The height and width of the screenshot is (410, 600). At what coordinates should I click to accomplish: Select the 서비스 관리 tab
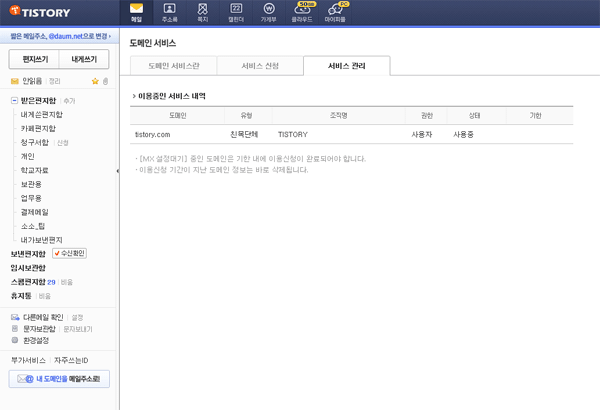coord(347,66)
